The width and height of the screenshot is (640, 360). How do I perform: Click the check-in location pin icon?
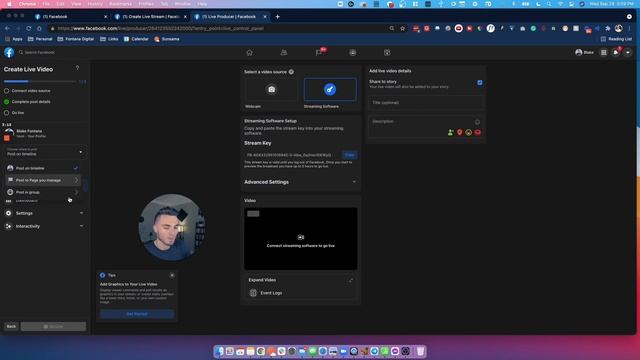coord(460,132)
